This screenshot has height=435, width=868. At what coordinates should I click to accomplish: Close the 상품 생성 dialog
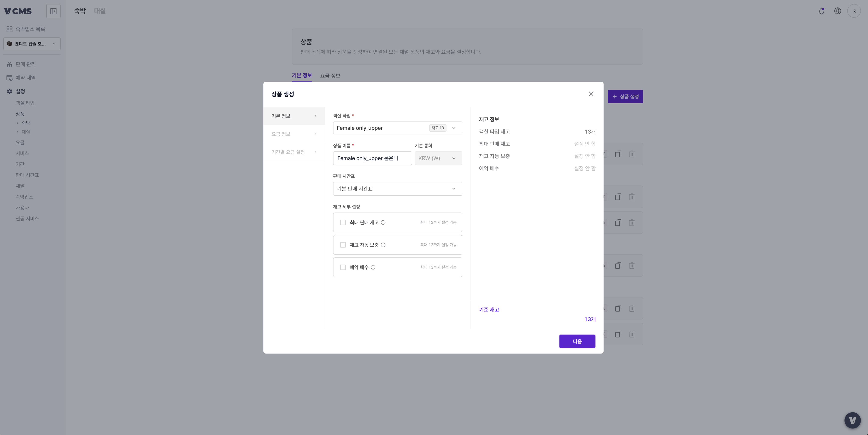coord(591,94)
